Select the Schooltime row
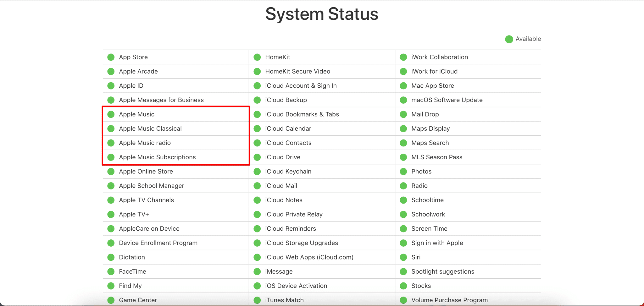This screenshot has height=306, width=644. [468, 200]
